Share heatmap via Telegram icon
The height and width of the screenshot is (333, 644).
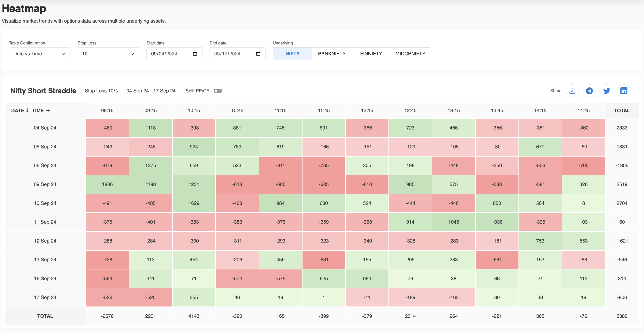(x=589, y=91)
